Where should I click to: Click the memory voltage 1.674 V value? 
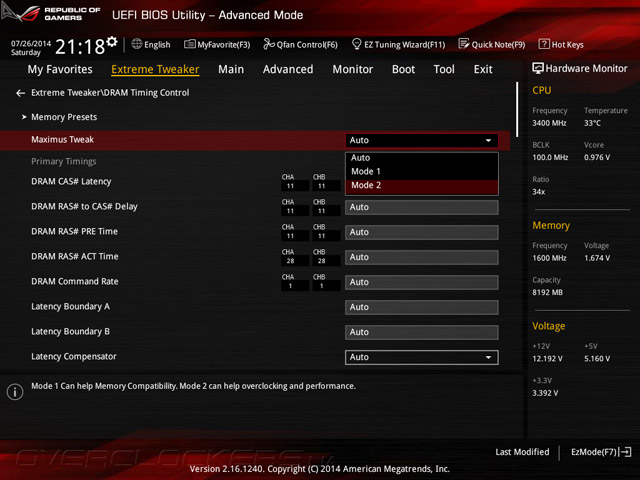(597, 258)
